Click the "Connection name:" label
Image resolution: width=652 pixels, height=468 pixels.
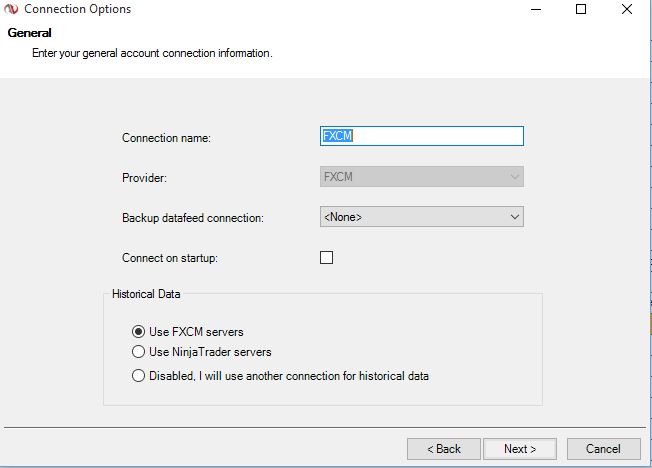(x=167, y=137)
